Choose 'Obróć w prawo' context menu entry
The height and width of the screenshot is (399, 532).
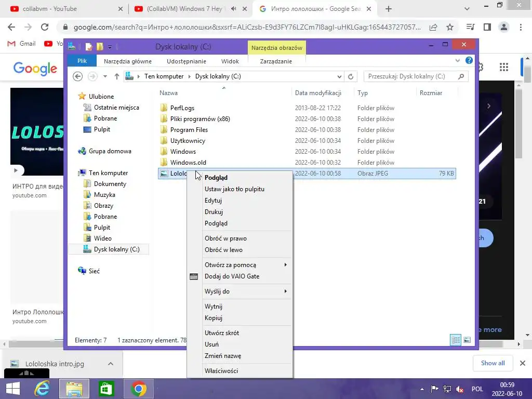(x=225, y=238)
